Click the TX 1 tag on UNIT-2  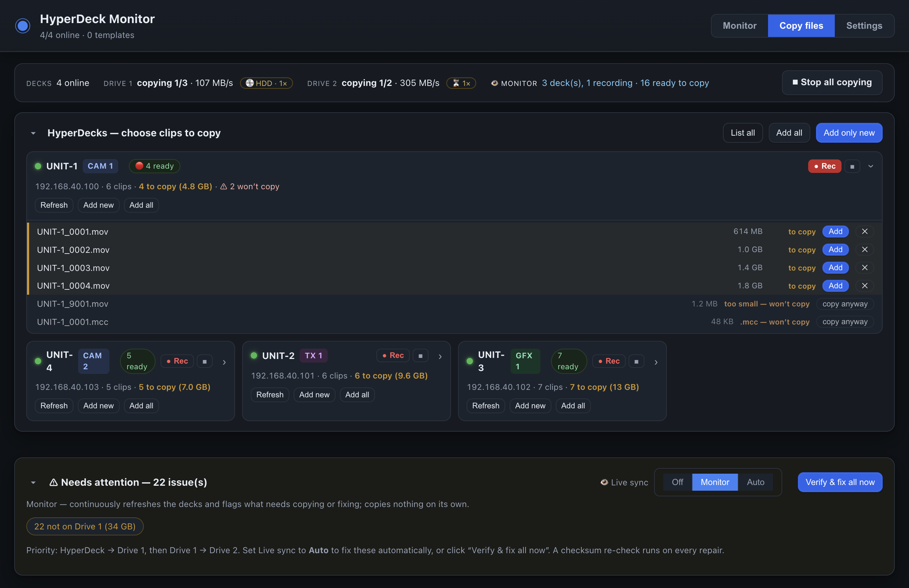click(314, 355)
